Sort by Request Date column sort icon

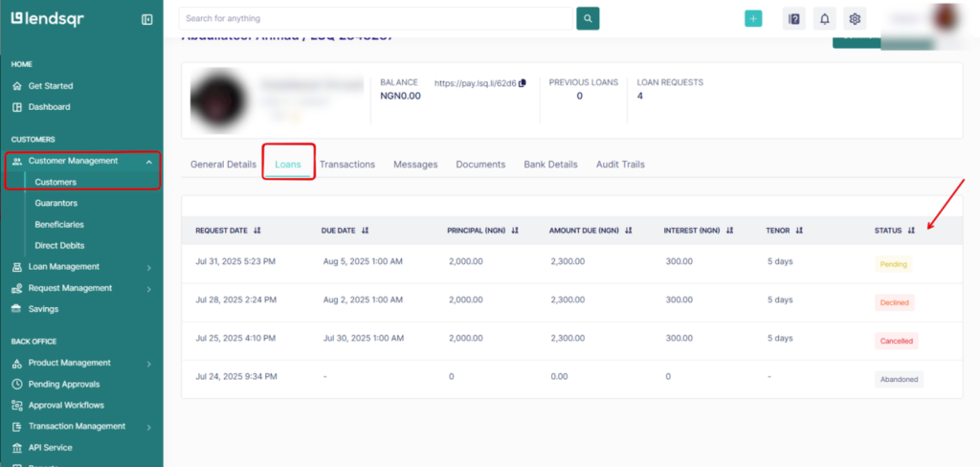[x=258, y=231]
